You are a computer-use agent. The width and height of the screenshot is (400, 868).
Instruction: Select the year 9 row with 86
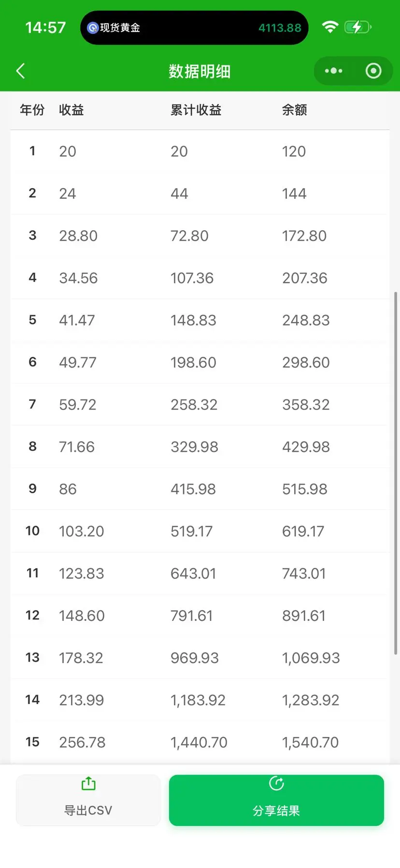pyautogui.click(x=200, y=489)
